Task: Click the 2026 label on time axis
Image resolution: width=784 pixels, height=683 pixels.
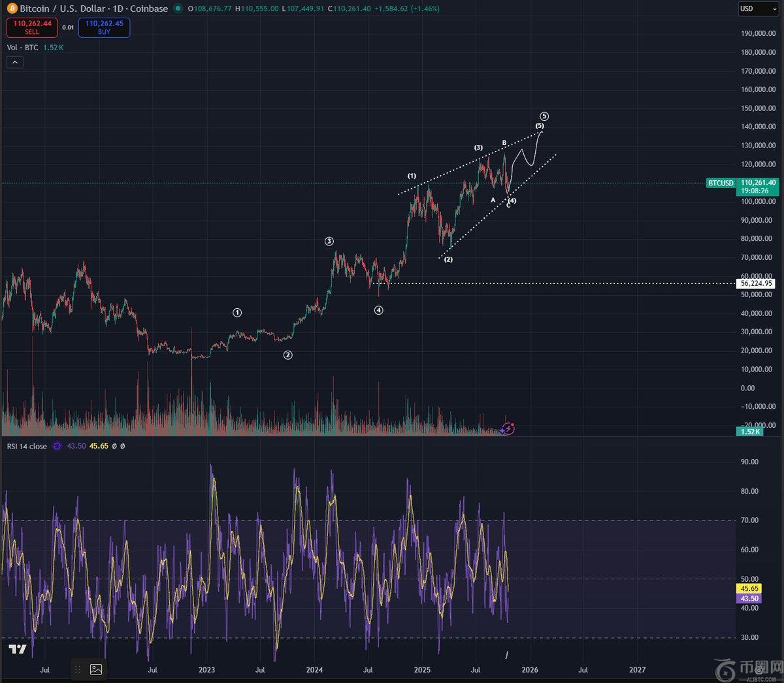Action: coord(530,669)
